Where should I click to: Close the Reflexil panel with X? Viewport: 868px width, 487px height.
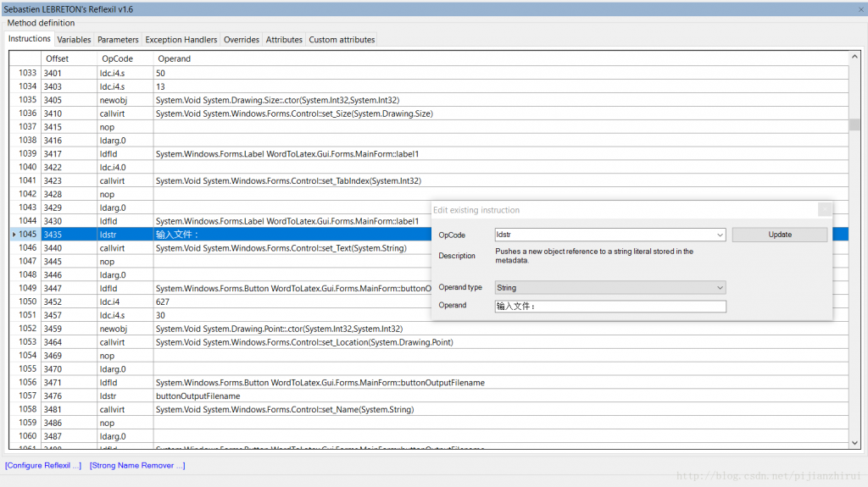(861, 9)
